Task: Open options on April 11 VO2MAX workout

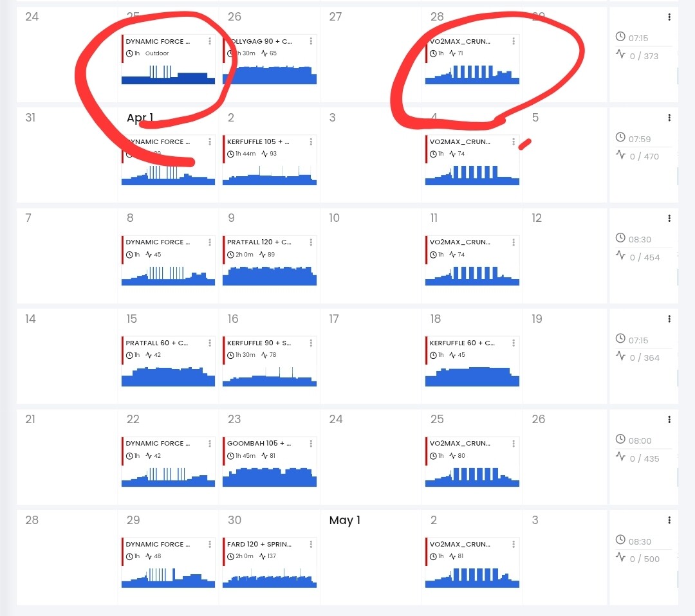Action: click(514, 242)
